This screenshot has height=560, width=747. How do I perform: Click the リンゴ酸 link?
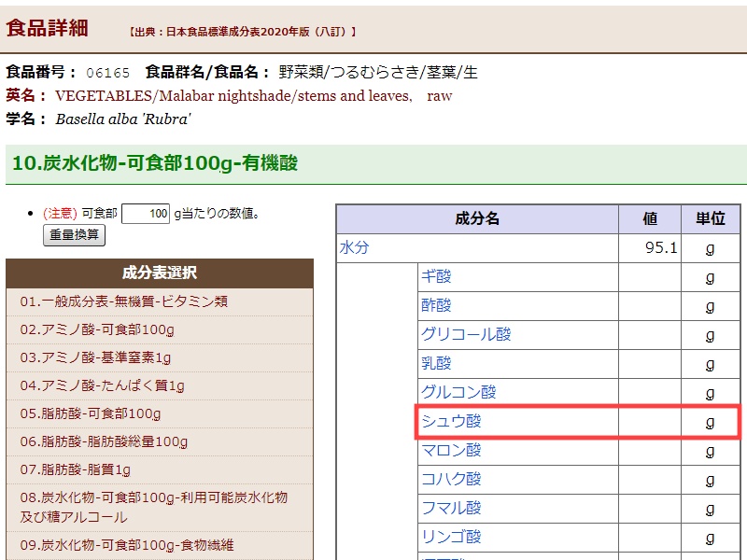point(451,538)
